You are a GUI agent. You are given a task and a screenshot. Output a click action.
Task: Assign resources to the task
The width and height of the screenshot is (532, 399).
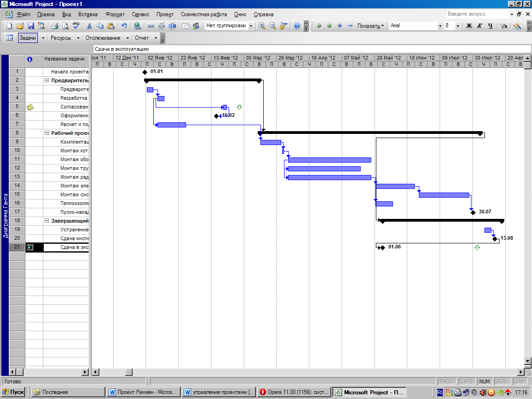click(196, 26)
